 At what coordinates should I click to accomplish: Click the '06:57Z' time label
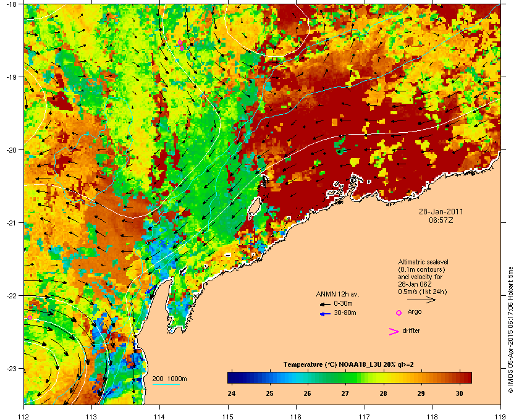441,220
